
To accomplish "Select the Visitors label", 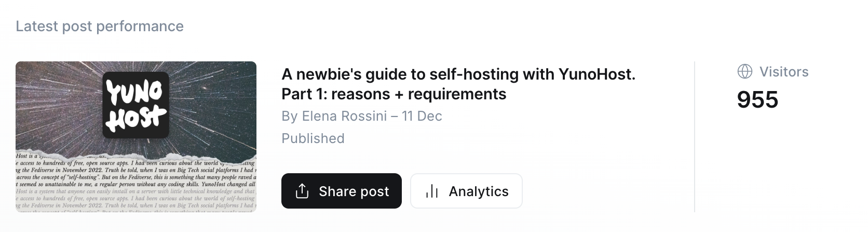I will coord(784,72).
